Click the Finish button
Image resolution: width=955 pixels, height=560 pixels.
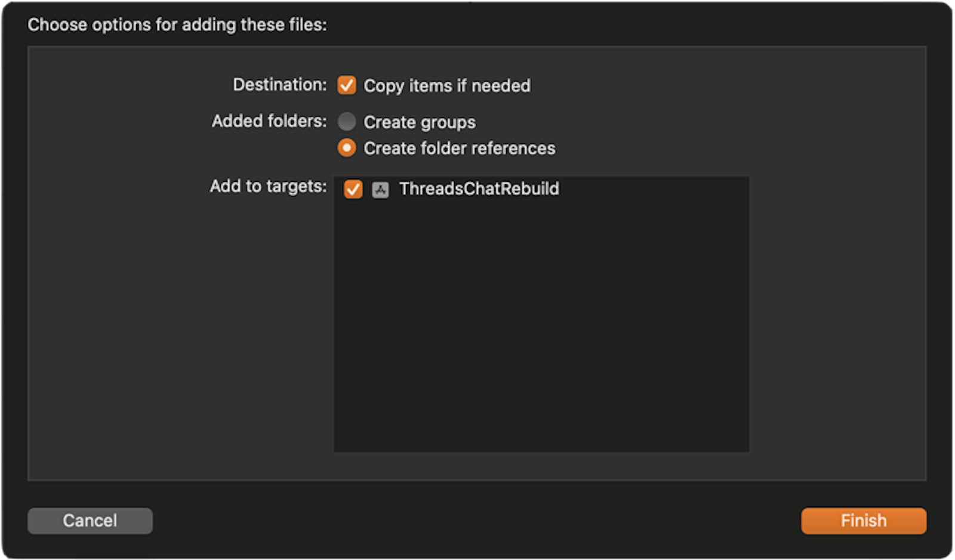863,520
